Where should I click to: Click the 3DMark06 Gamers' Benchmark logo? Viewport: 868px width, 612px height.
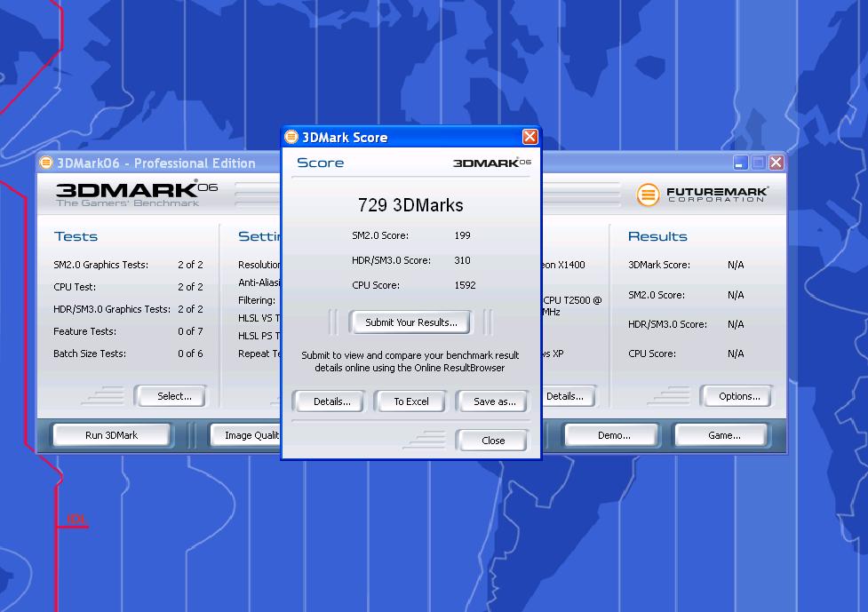tap(136, 194)
